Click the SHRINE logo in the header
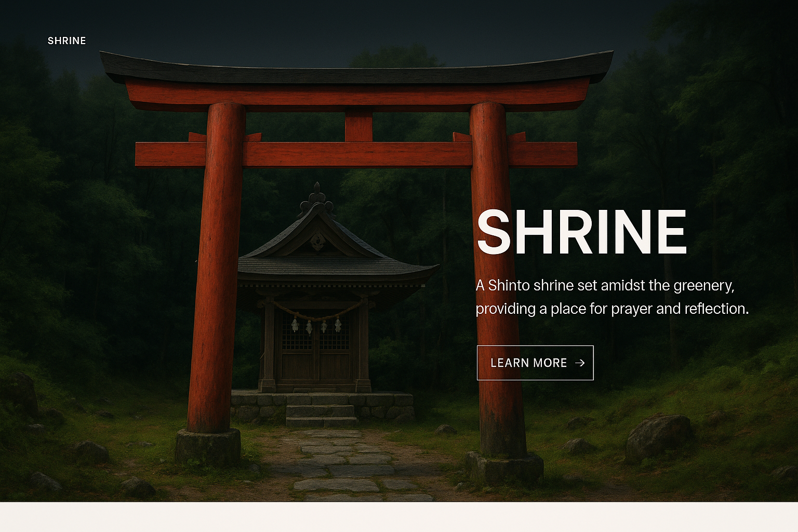The height and width of the screenshot is (532, 798). 66,41
